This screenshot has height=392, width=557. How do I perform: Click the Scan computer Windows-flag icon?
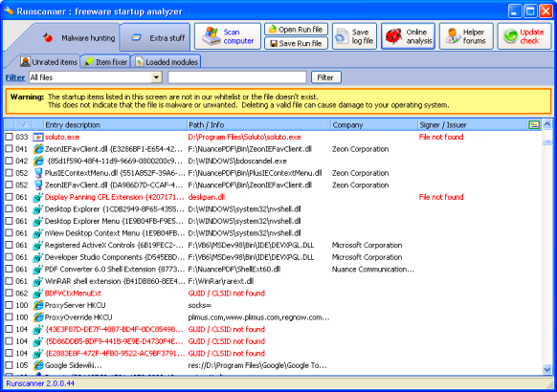click(211, 36)
